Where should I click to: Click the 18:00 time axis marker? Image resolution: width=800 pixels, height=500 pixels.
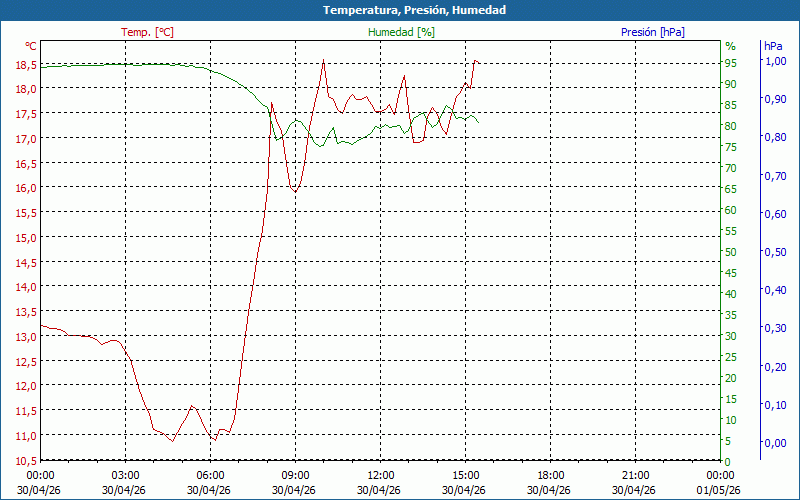(x=550, y=475)
